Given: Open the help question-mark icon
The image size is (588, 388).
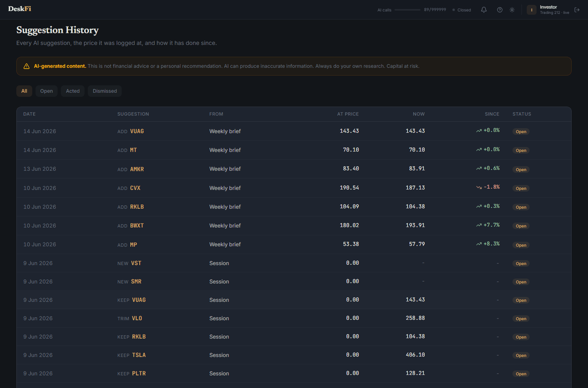Looking at the screenshot, I should pyautogui.click(x=500, y=10).
